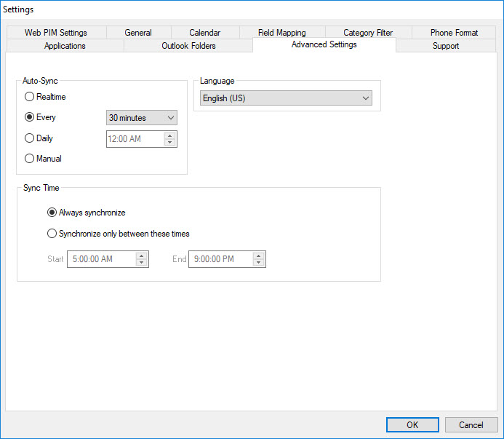This screenshot has height=439, width=504.
Task: Open the Category Filter tab
Action: [x=368, y=33]
